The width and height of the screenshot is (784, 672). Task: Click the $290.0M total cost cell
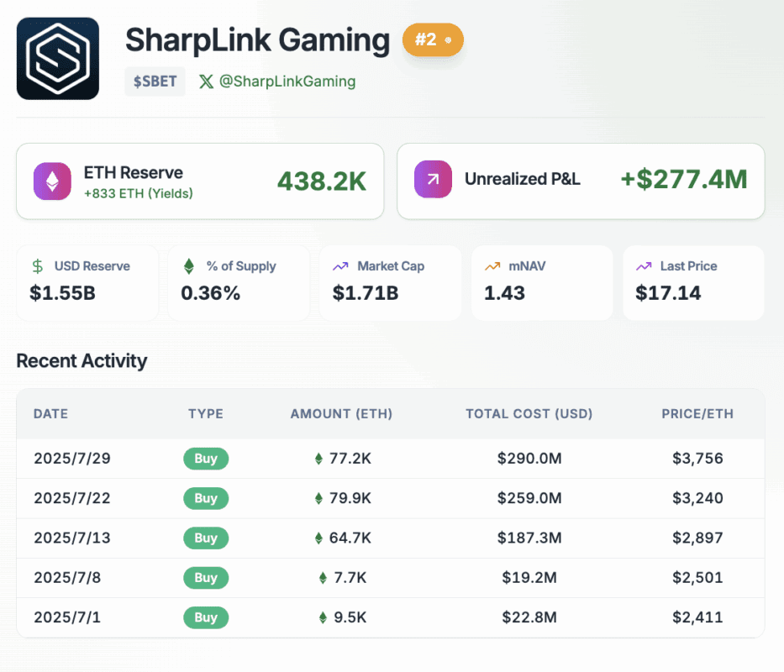click(529, 459)
